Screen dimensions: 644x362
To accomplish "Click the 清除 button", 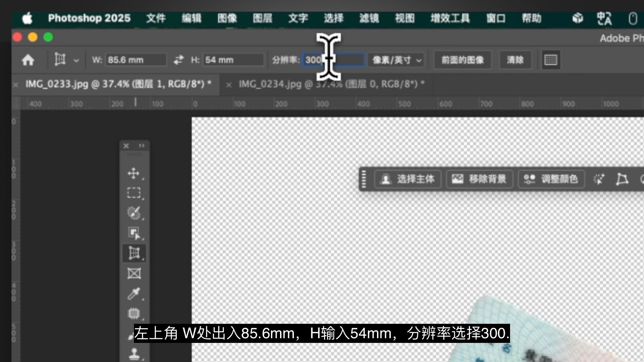I will tap(515, 60).
